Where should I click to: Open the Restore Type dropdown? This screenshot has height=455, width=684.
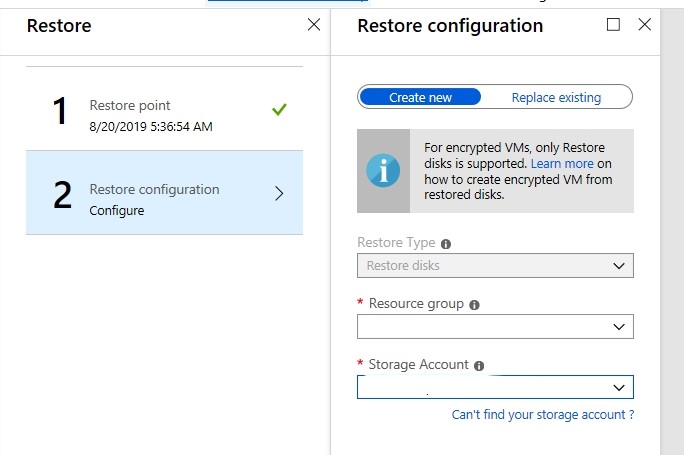click(495, 265)
